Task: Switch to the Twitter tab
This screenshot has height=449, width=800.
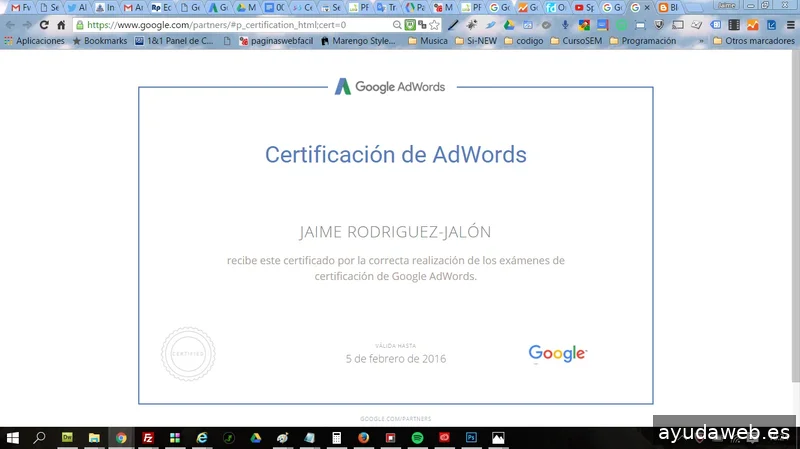Action: 78,8
